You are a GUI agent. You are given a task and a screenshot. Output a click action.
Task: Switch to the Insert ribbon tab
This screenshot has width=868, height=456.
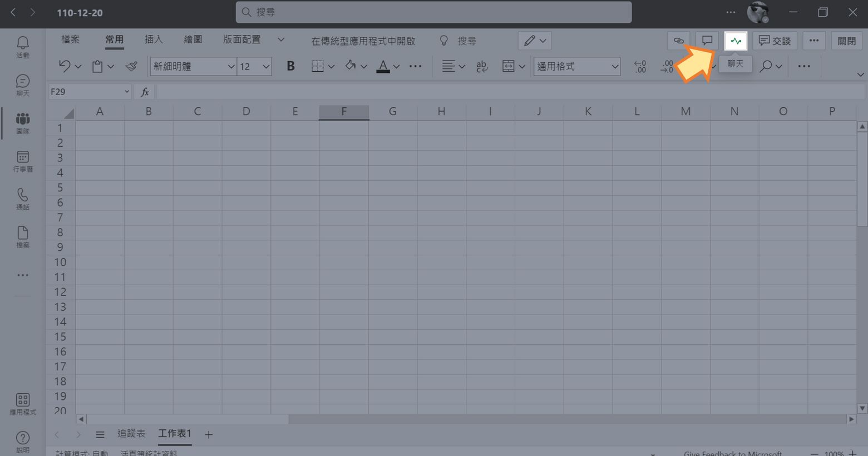154,39
